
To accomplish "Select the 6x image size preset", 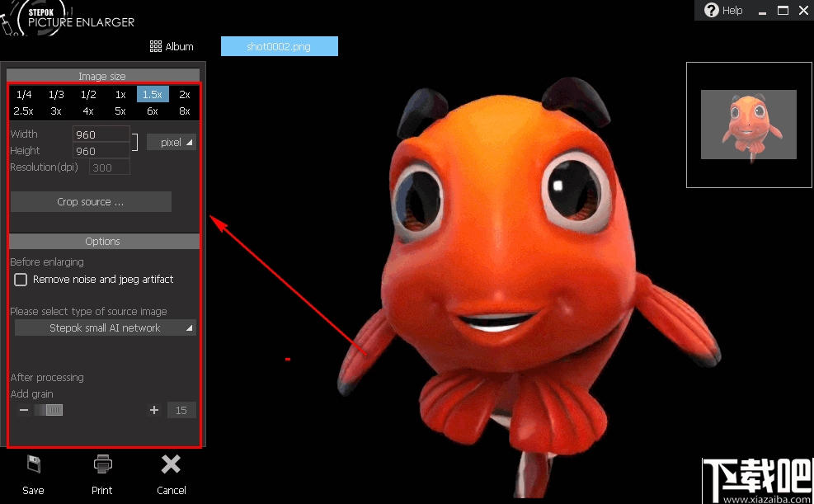I will (x=153, y=111).
